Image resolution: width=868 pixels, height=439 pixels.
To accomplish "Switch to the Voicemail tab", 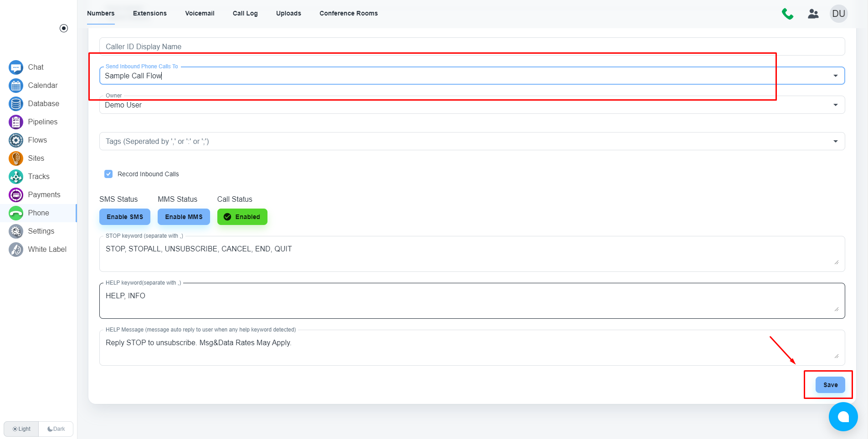I will coord(200,13).
